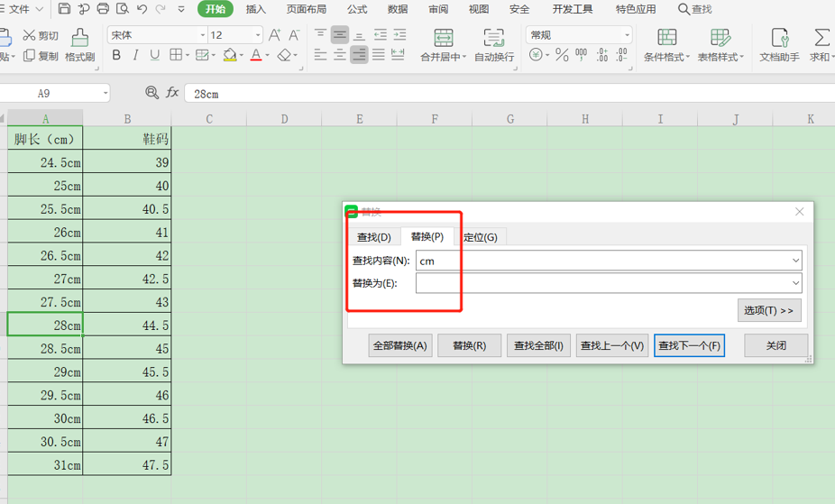835x504 pixels.
Task: Click the increase indent icon
Action: click(400, 35)
